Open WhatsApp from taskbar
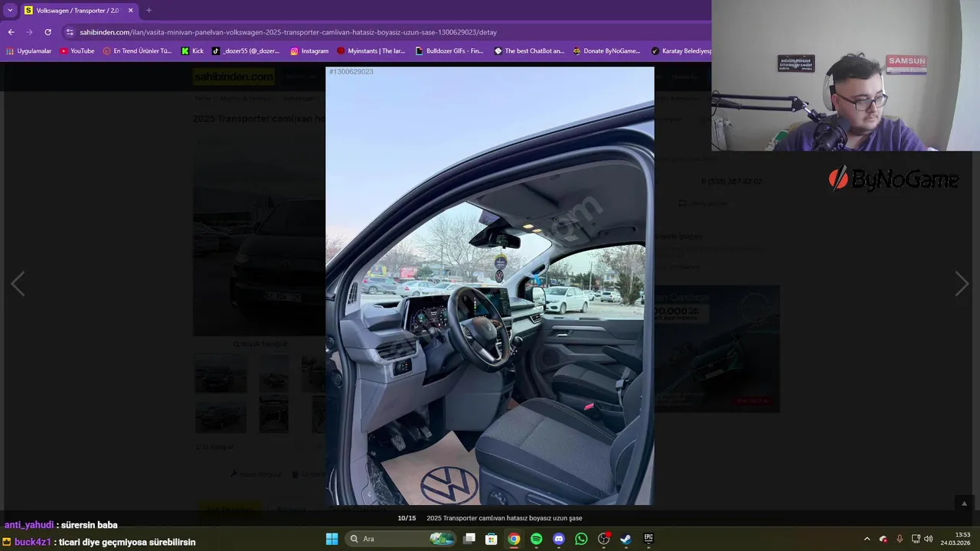The height and width of the screenshot is (551, 980). [581, 539]
